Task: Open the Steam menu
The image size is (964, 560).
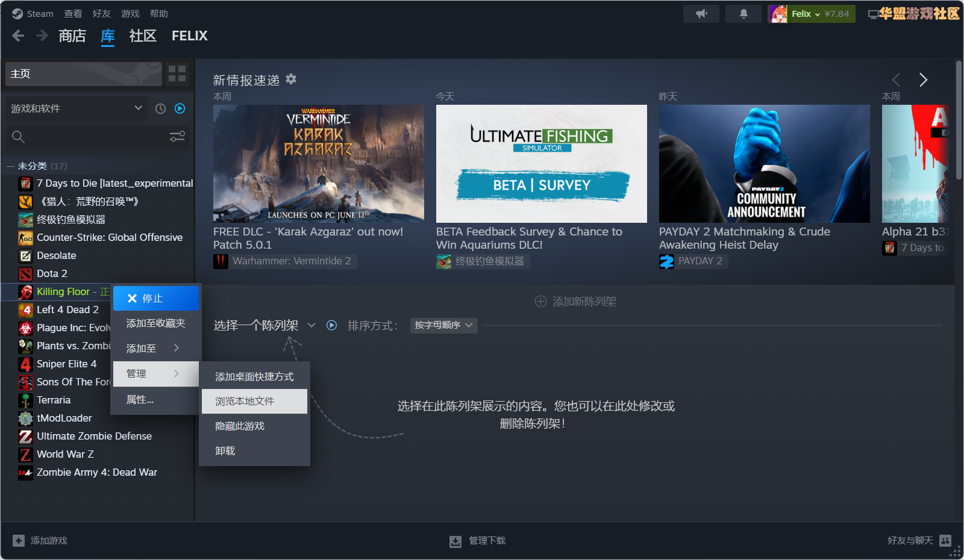Action: pyautogui.click(x=40, y=14)
